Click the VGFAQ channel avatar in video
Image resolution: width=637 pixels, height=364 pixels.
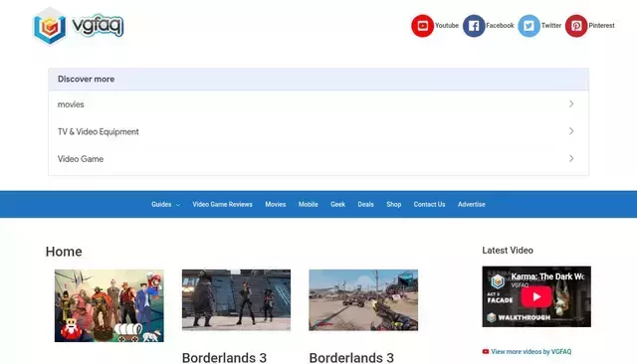click(498, 280)
